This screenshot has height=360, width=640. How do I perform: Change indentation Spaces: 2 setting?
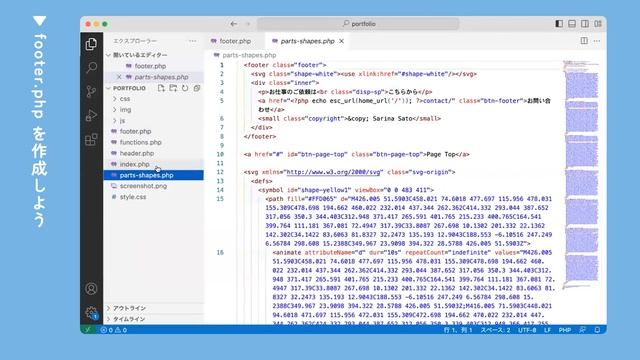pos(495,330)
